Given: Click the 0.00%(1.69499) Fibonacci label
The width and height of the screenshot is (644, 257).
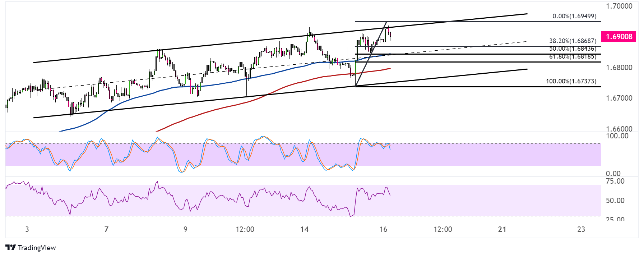Looking at the screenshot, I should point(574,16).
